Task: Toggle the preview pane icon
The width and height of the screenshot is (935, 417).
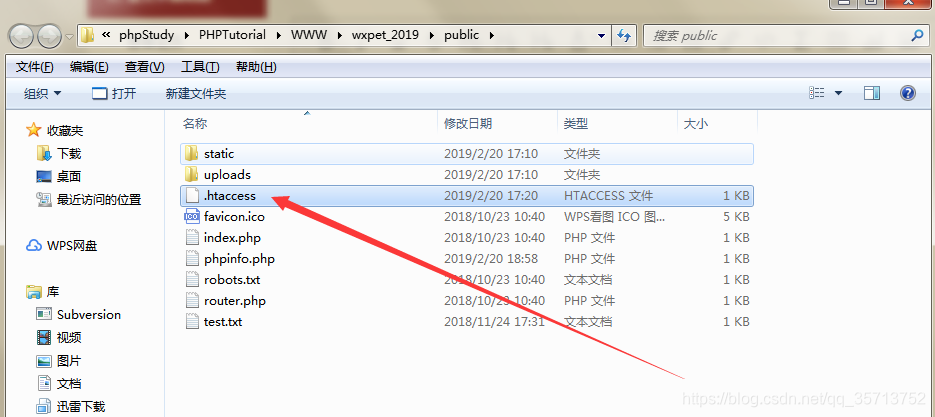Action: 872,93
